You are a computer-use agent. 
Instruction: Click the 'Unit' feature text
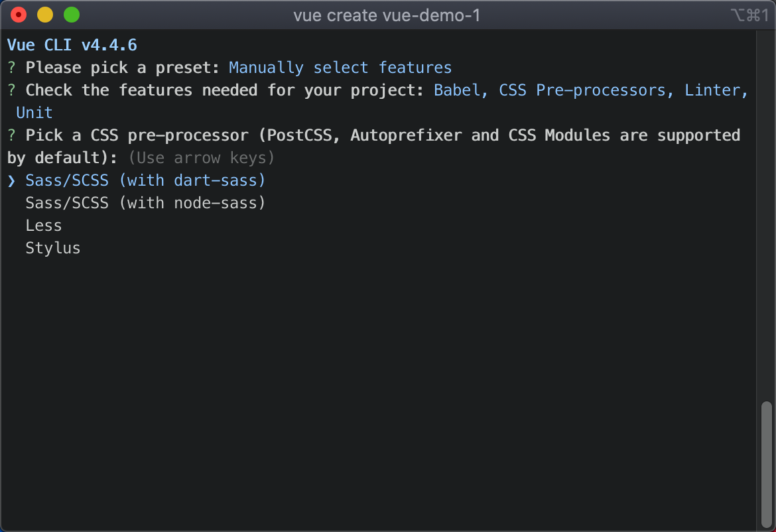[x=34, y=113]
